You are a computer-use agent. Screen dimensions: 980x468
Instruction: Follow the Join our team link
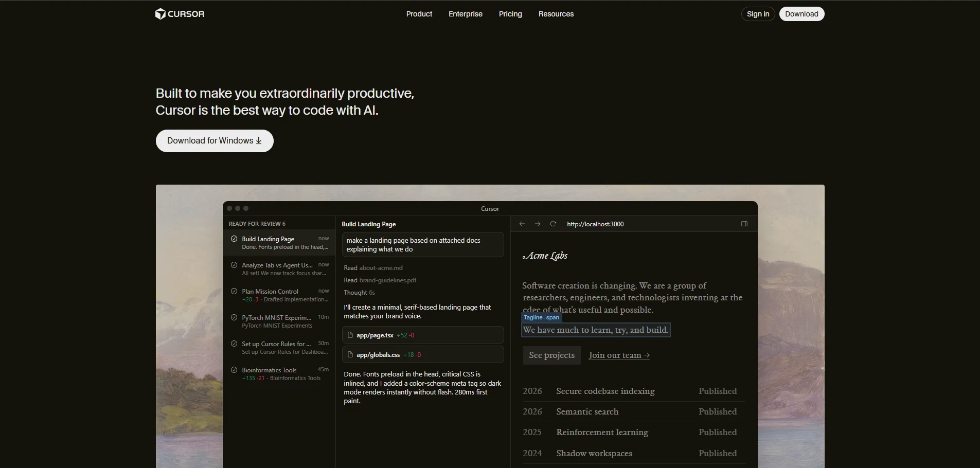click(x=619, y=355)
